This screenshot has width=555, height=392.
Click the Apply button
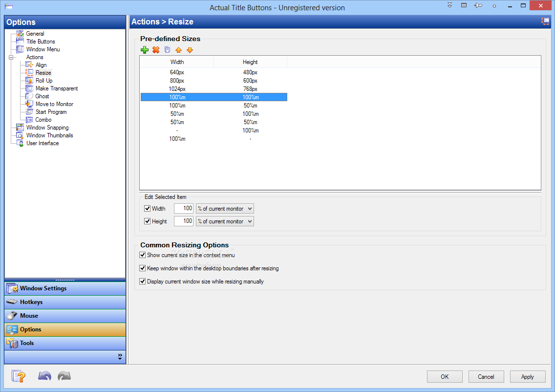527,377
